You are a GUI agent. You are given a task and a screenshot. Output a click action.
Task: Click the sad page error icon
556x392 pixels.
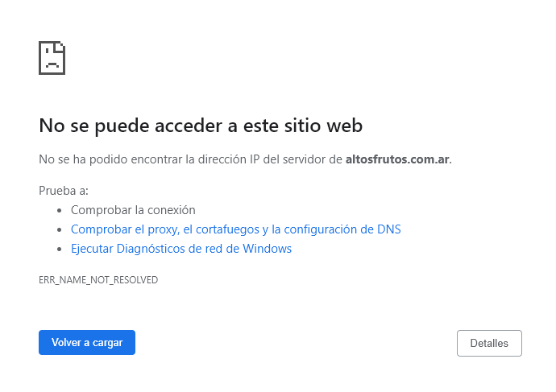coord(52,58)
